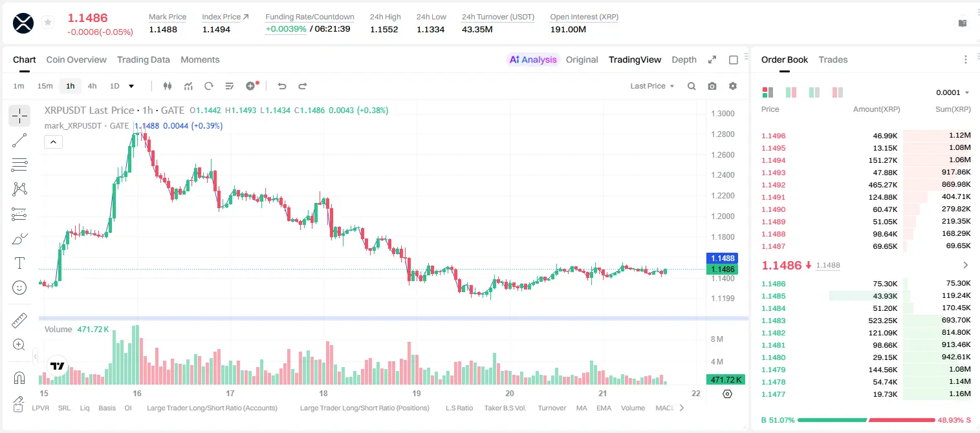Select the Fibonacci retracement tool

pyautogui.click(x=19, y=165)
